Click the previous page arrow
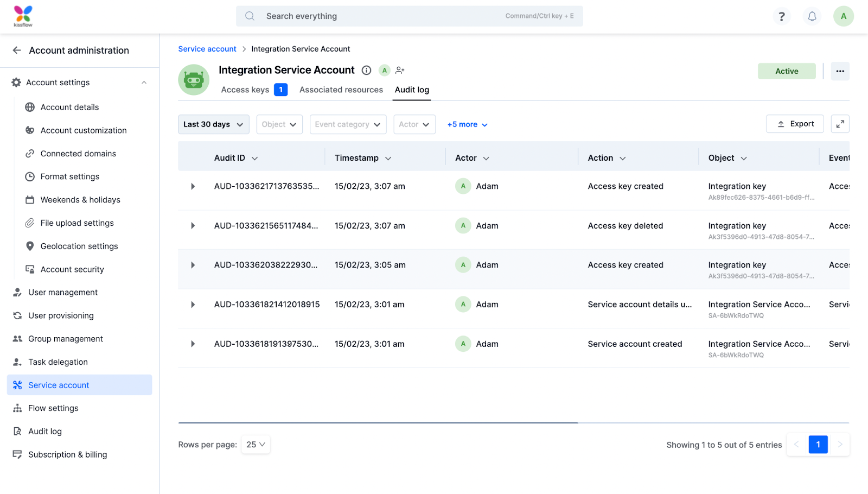The width and height of the screenshot is (868, 494). tap(796, 445)
